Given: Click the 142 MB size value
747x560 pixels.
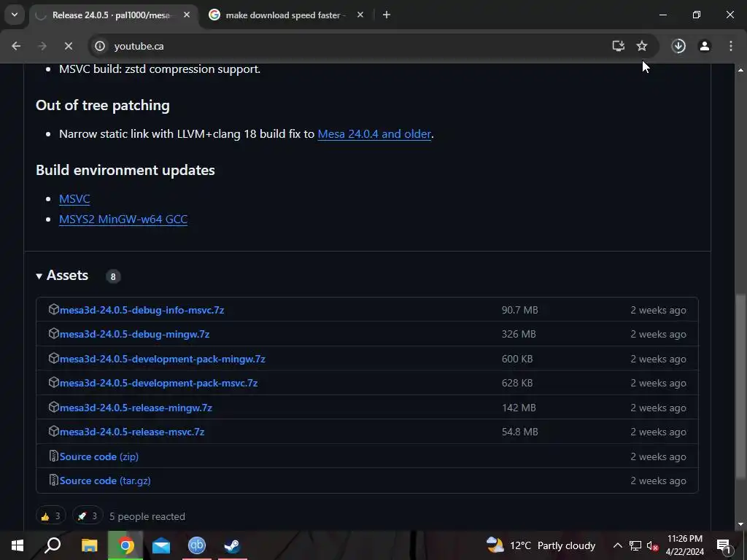Looking at the screenshot, I should (x=519, y=408).
